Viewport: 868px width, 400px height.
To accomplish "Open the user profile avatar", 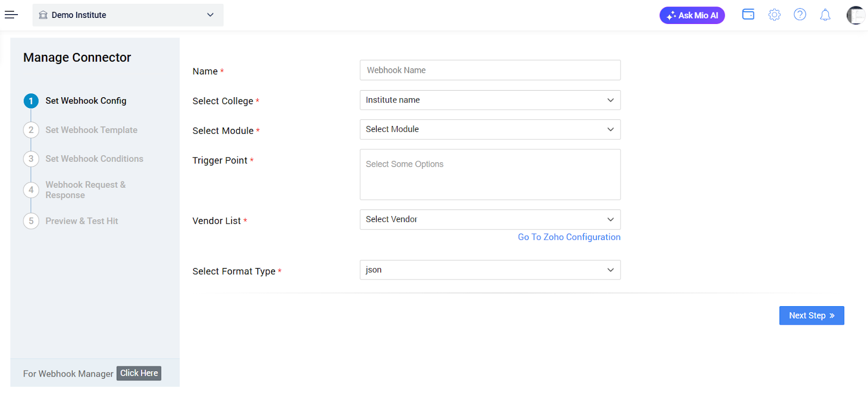I will pyautogui.click(x=856, y=15).
